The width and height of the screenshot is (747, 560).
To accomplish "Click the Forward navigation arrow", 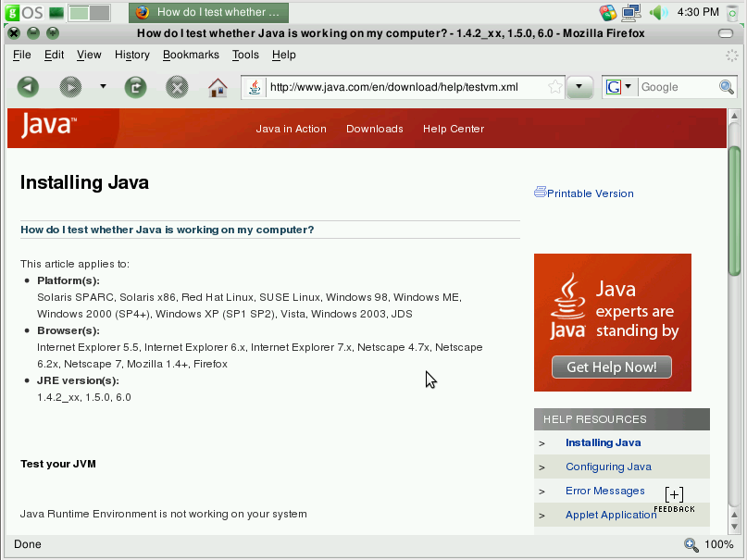I will click(70, 87).
